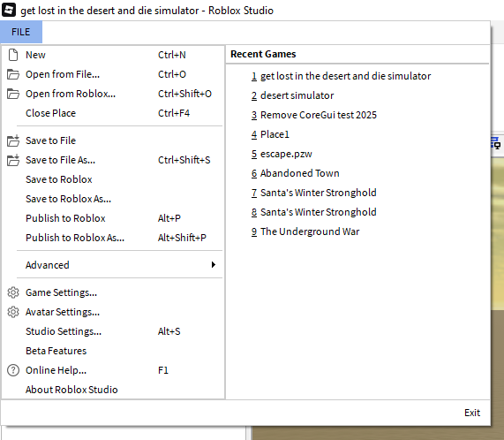Click the partially hidden toolbar icon at right edge
This screenshot has width=504, height=440.
pyautogui.click(x=496, y=143)
